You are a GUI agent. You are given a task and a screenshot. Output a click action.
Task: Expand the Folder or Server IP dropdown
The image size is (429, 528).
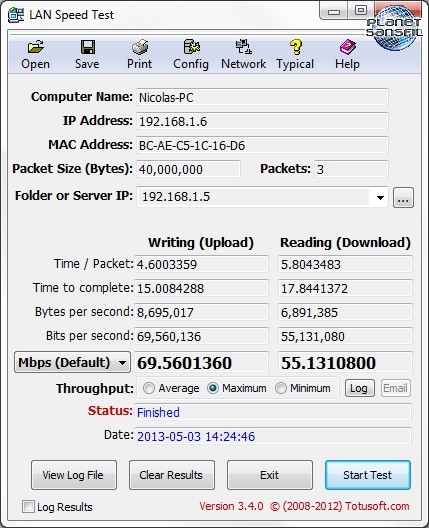coord(380,197)
